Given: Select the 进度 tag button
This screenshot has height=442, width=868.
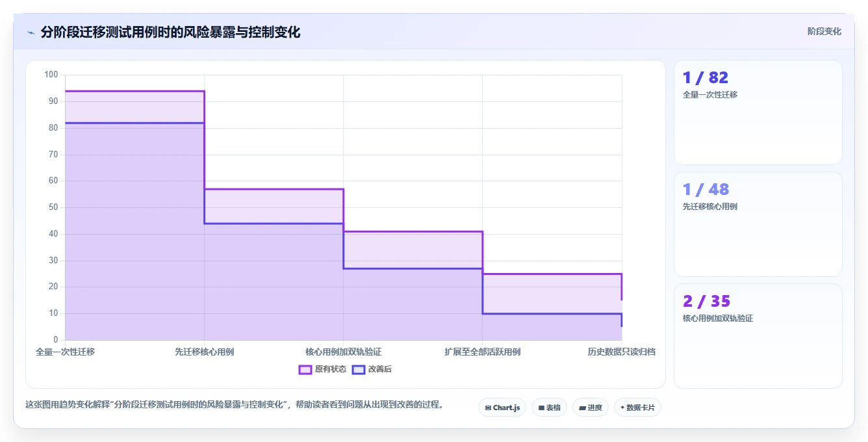Looking at the screenshot, I should pos(591,408).
